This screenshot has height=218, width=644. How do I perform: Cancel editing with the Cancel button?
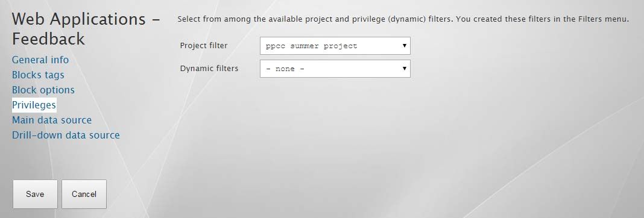[x=84, y=194]
